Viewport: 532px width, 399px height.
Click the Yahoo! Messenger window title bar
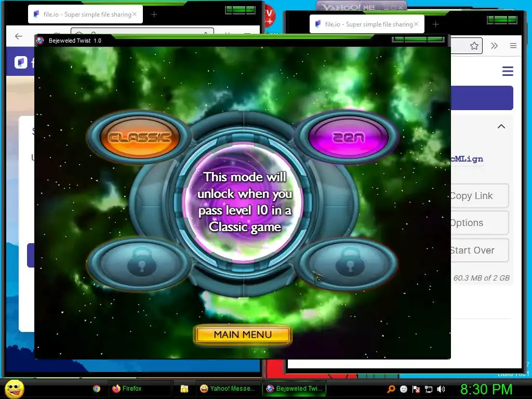pos(362,6)
